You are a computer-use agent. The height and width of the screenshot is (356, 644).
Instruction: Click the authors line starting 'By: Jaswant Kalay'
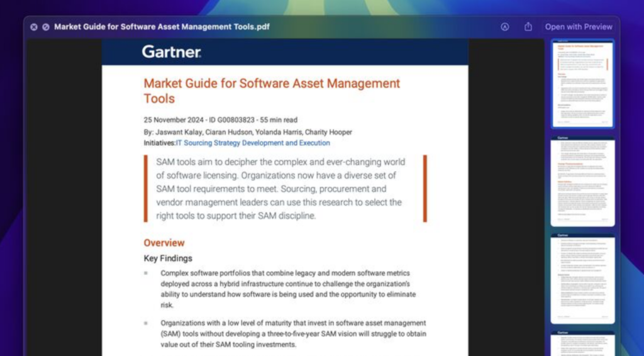point(248,132)
